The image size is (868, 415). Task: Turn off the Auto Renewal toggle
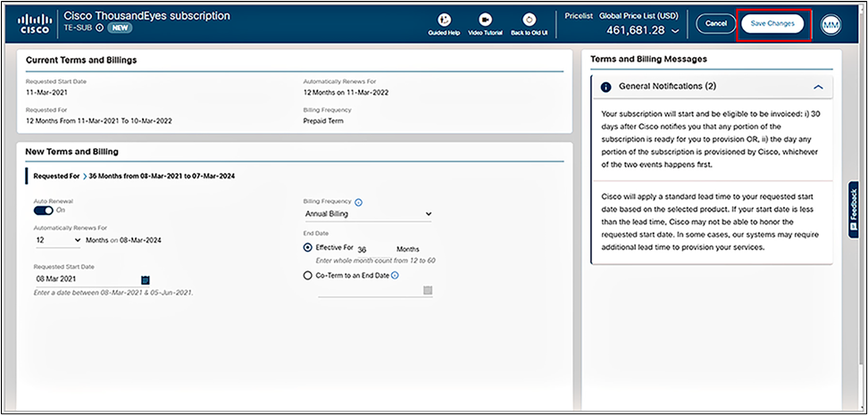point(43,211)
